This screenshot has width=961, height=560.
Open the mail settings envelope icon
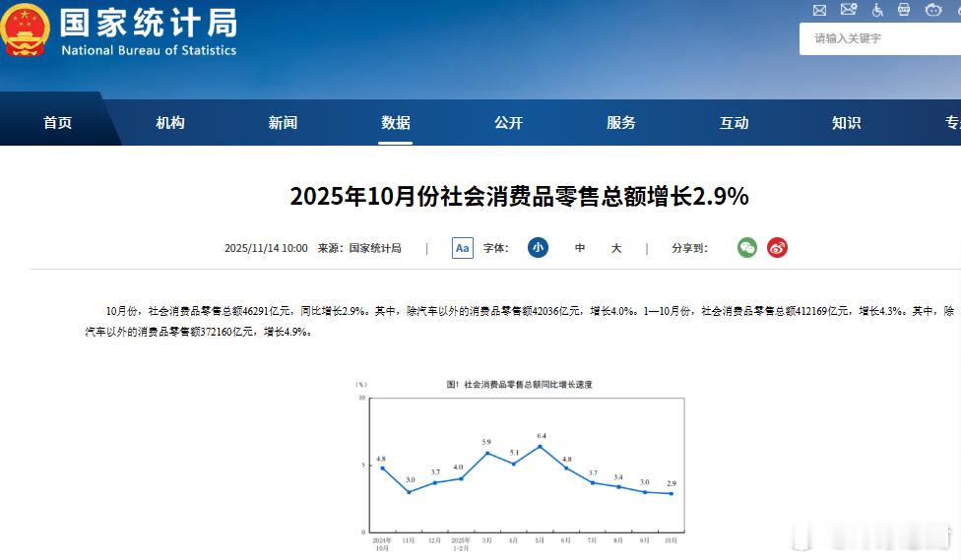point(849,9)
